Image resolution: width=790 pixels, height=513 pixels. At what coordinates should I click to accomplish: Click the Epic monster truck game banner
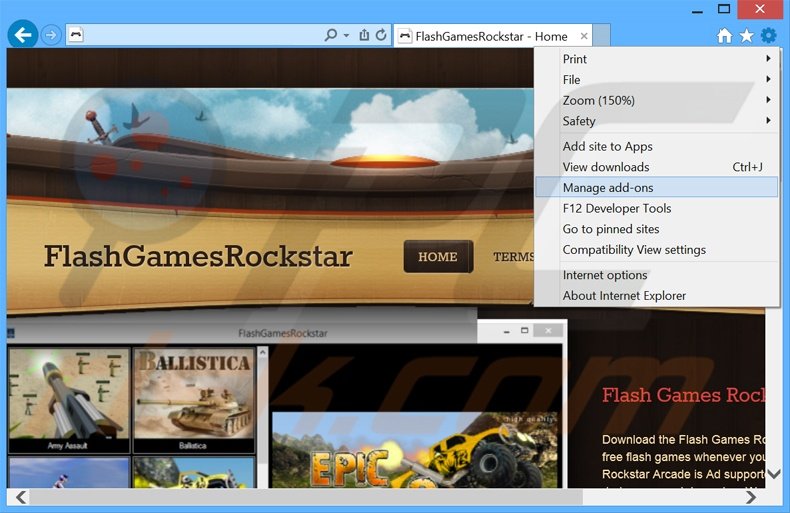click(x=415, y=450)
